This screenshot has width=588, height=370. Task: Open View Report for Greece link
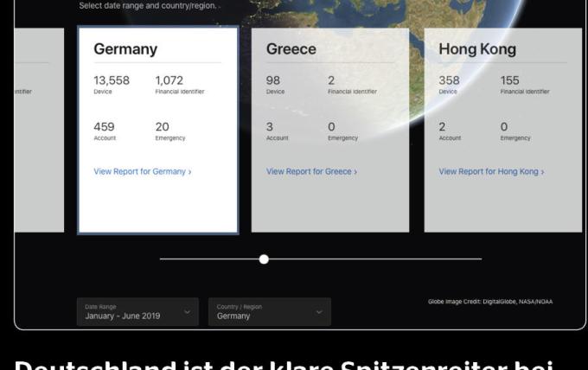pyautogui.click(x=311, y=172)
